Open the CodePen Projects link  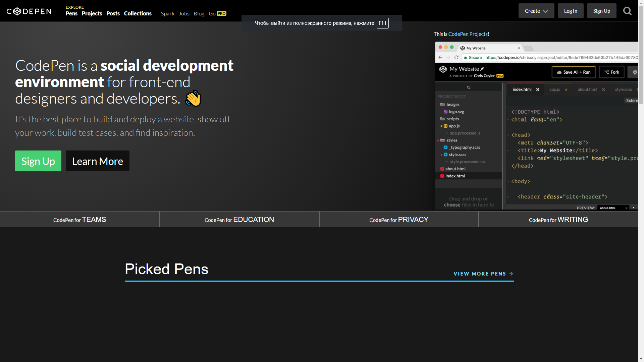pyautogui.click(x=468, y=34)
